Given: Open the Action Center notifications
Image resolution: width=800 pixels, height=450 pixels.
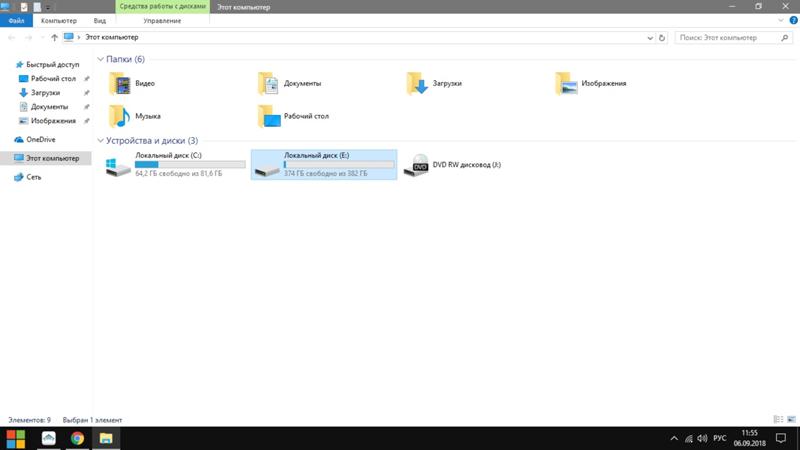Looking at the screenshot, I should pyautogui.click(x=781, y=438).
